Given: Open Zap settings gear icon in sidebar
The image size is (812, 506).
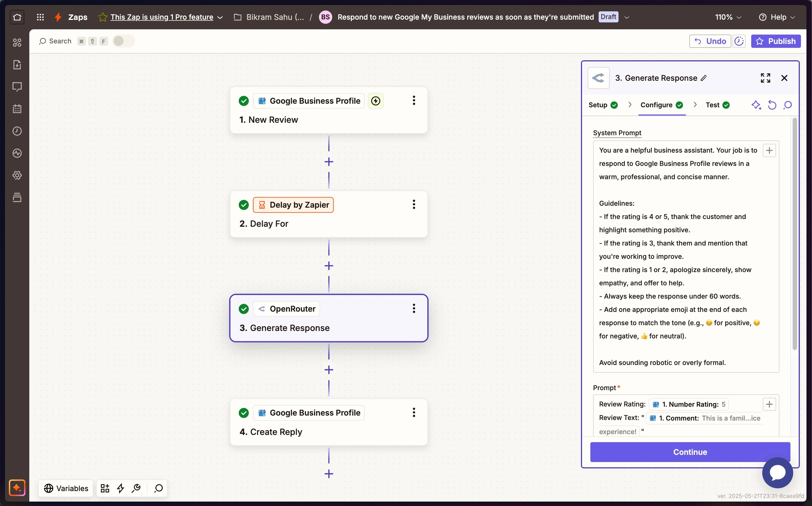Looking at the screenshot, I should 17,175.
